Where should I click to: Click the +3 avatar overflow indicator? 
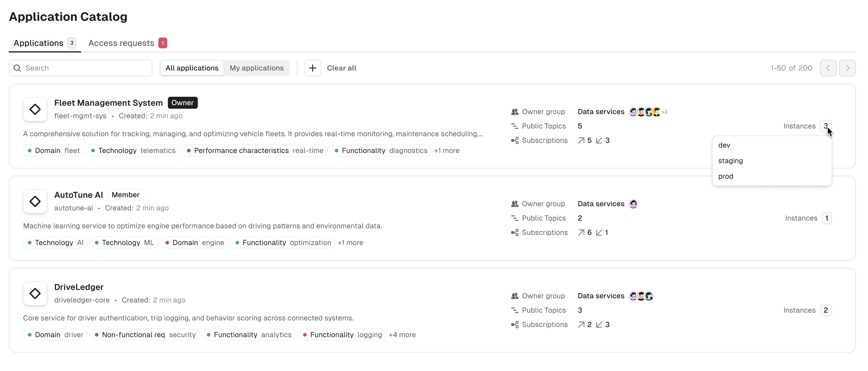664,112
